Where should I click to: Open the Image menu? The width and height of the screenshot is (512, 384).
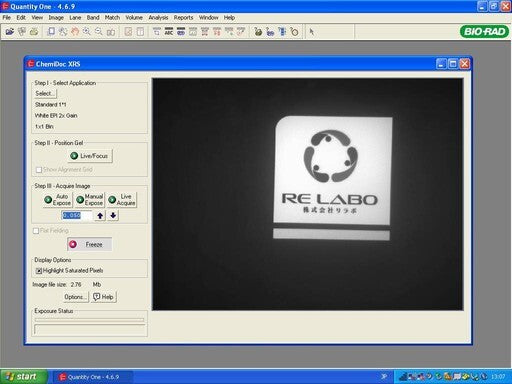coord(56,17)
